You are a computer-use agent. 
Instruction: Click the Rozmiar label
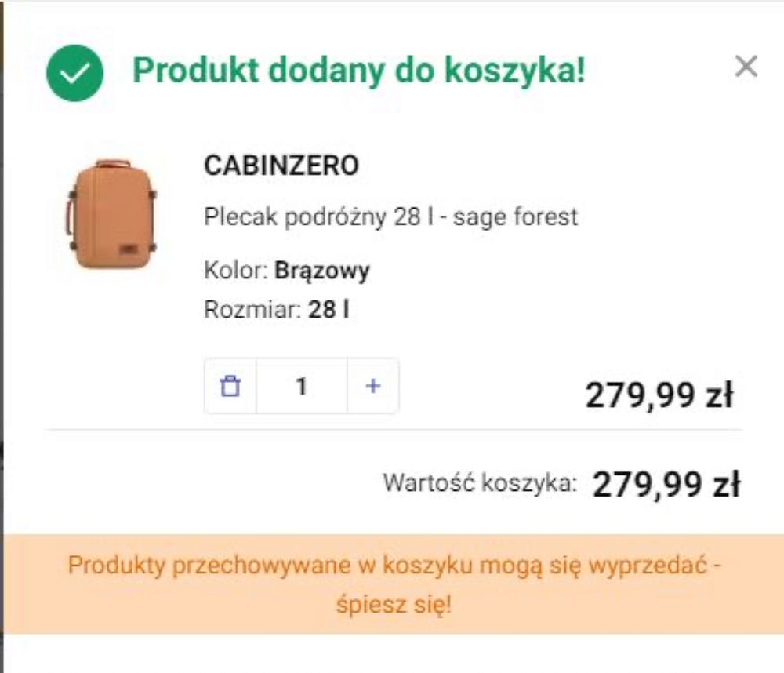pos(252,310)
